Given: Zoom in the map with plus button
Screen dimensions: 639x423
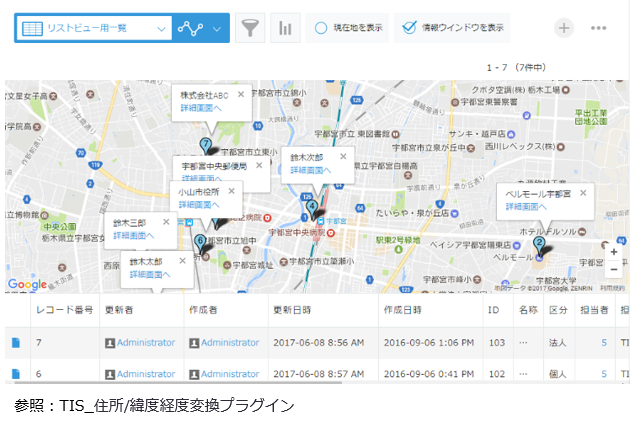Looking at the screenshot, I should (x=614, y=252).
